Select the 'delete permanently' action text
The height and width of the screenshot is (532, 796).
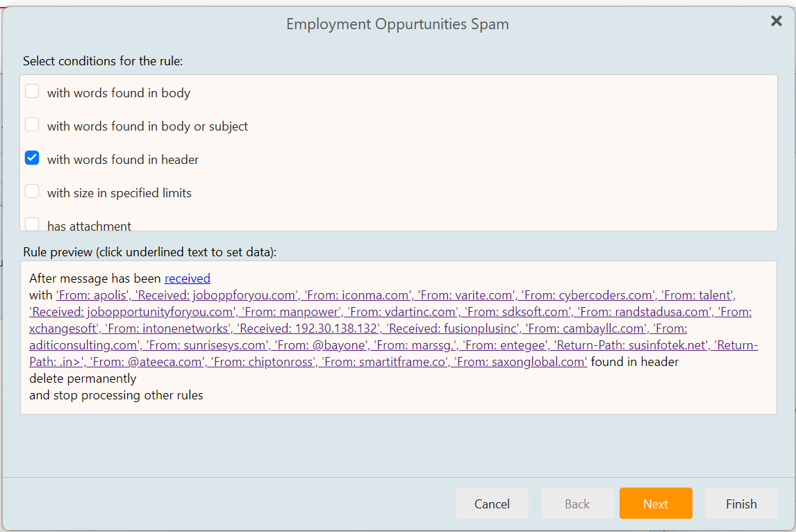(x=83, y=379)
